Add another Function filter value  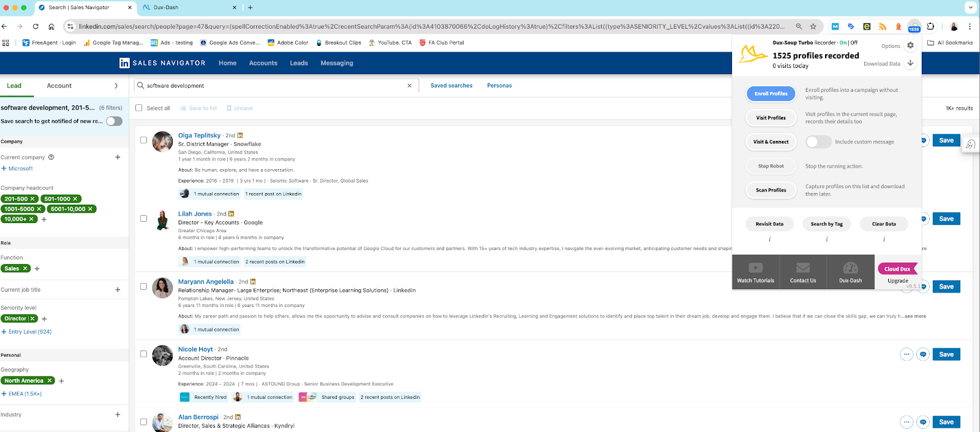pyautogui.click(x=37, y=269)
